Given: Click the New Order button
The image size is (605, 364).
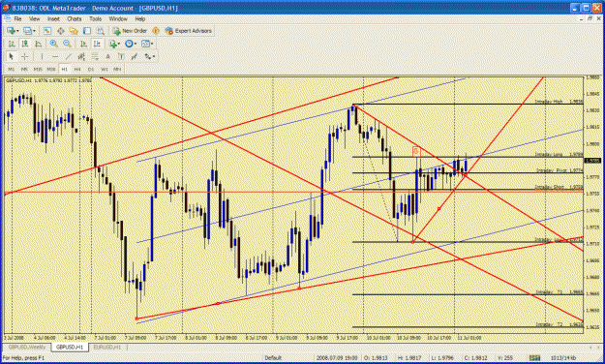Looking at the screenshot, I should (130, 31).
